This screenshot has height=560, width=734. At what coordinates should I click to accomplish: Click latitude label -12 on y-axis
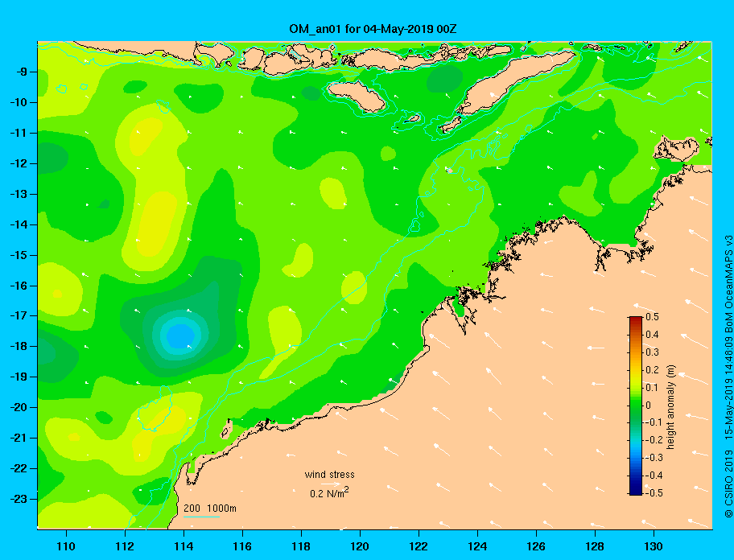pyautogui.click(x=18, y=164)
